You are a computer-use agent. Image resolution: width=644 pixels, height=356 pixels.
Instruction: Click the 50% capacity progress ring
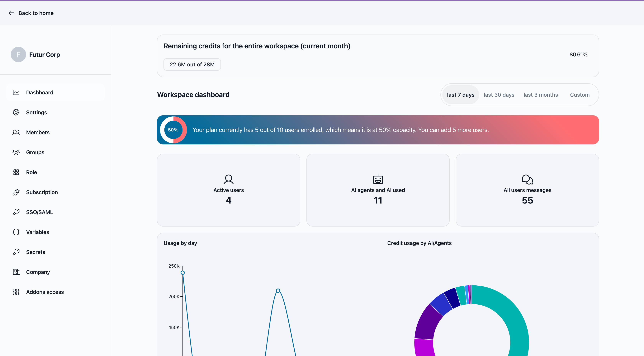(x=173, y=130)
